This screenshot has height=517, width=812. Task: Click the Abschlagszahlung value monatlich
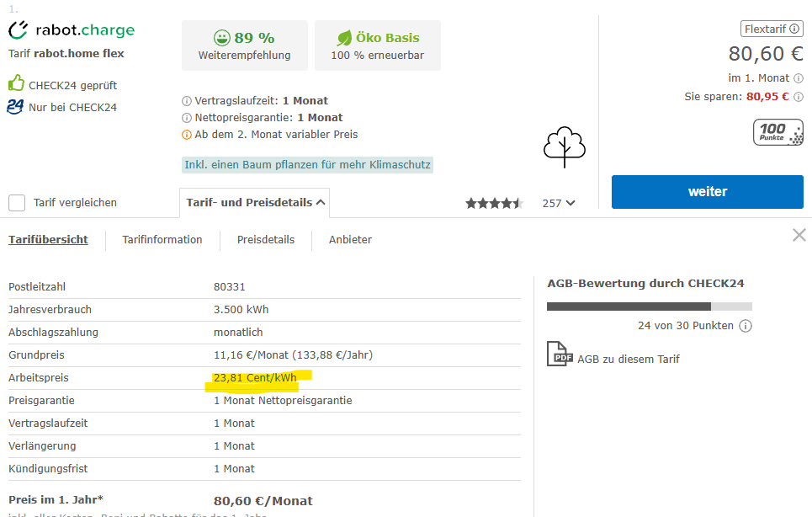238,333
